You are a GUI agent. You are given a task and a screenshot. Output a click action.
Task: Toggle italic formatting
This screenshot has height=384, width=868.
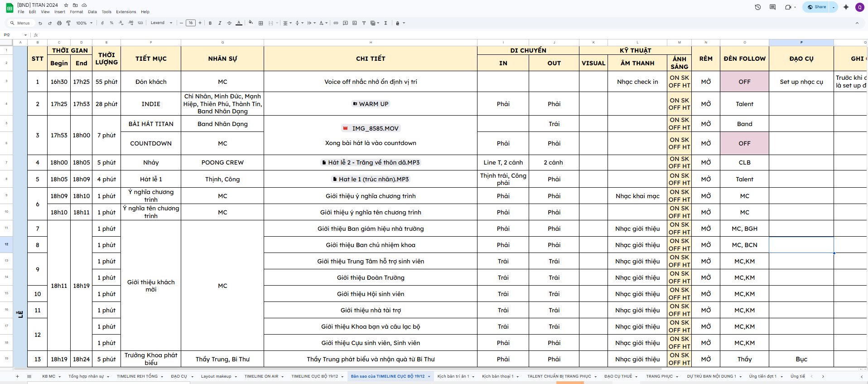pos(220,23)
